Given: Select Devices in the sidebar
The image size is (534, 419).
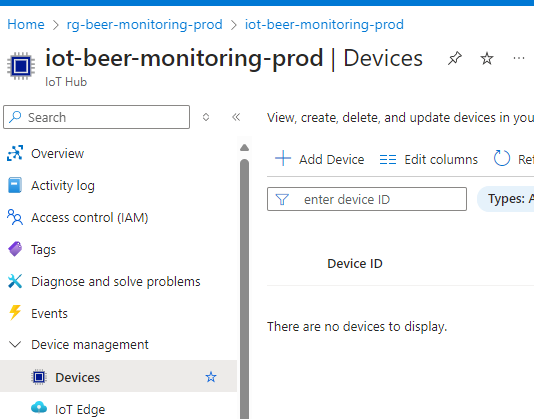Looking at the screenshot, I should [x=118, y=377].
